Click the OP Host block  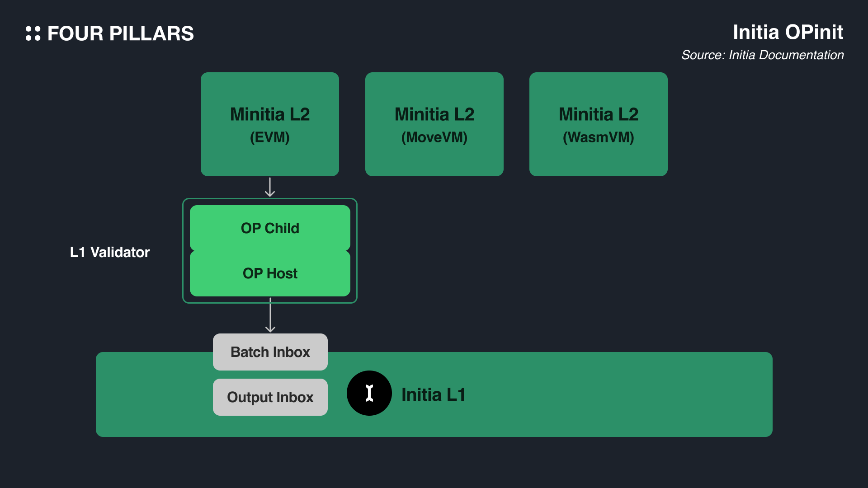click(x=270, y=273)
